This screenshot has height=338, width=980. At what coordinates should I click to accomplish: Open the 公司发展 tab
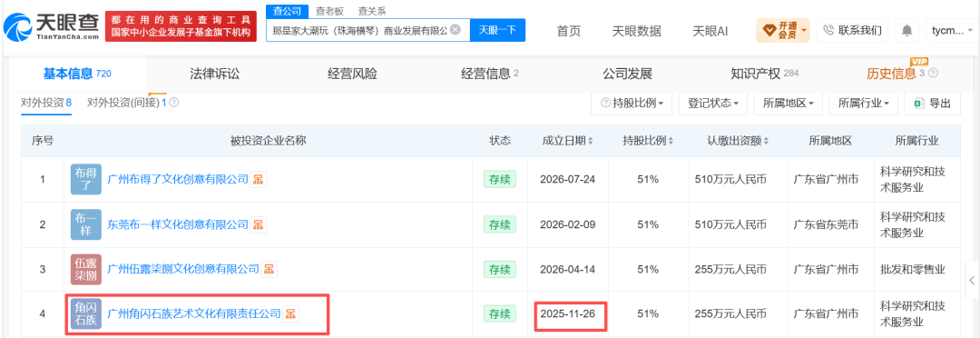(628, 74)
